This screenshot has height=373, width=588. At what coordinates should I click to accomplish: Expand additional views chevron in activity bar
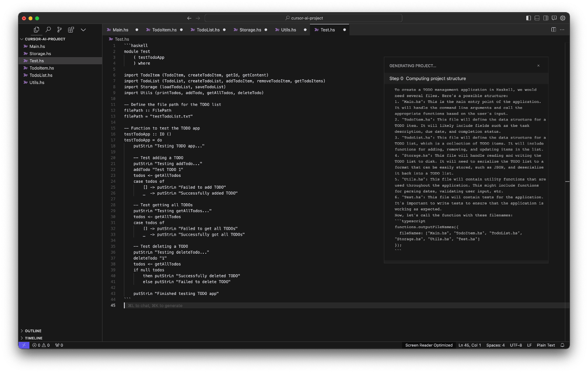[x=83, y=29]
